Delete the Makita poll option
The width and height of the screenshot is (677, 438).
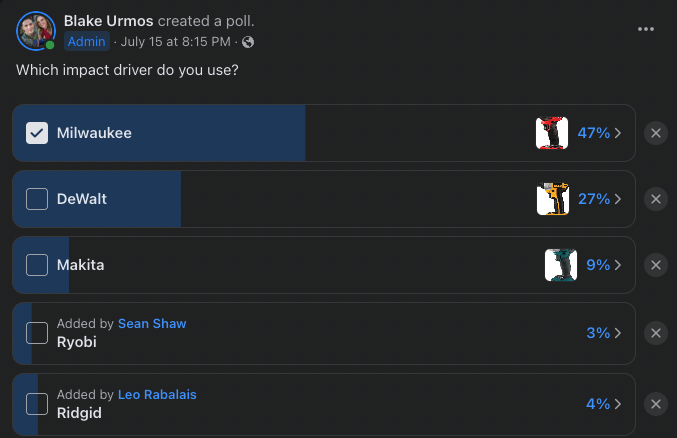[656, 265]
